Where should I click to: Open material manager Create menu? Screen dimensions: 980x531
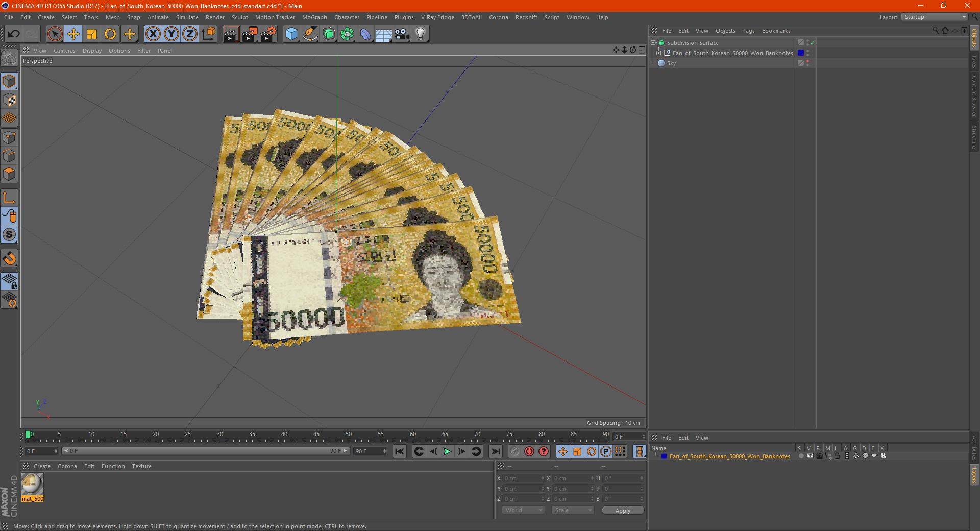coord(42,466)
